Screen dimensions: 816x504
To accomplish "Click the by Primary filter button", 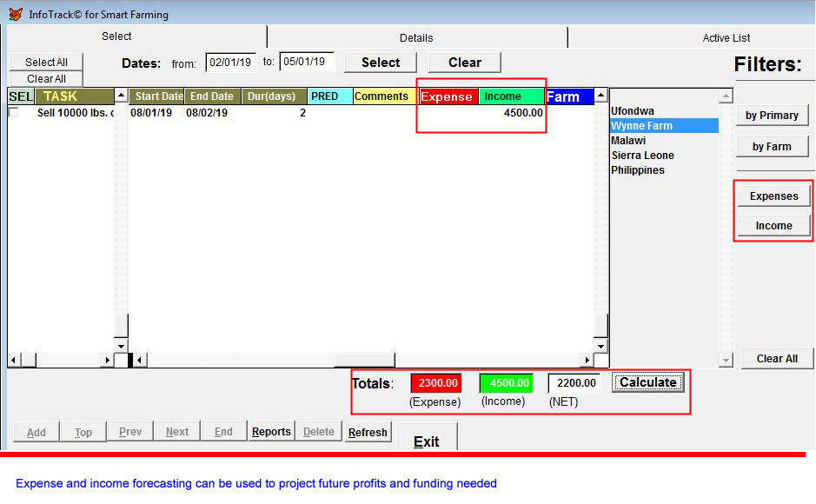I will [772, 116].
